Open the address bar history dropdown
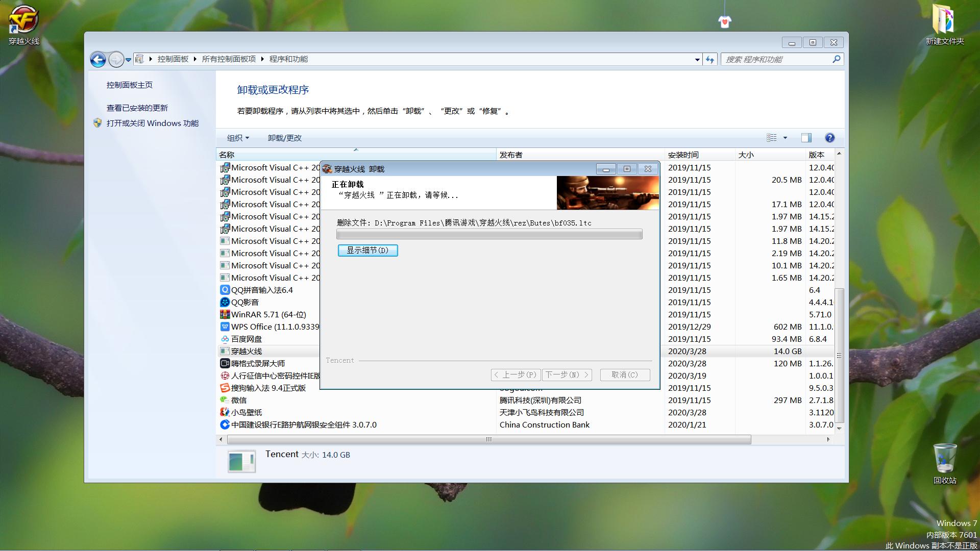The width and height of the screenshot is (980, 551). (697, 60)
